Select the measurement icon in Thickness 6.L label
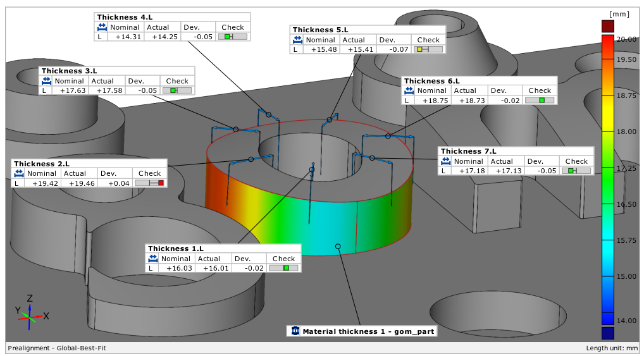This screenshot has width=644, height=356. point(409,91)
